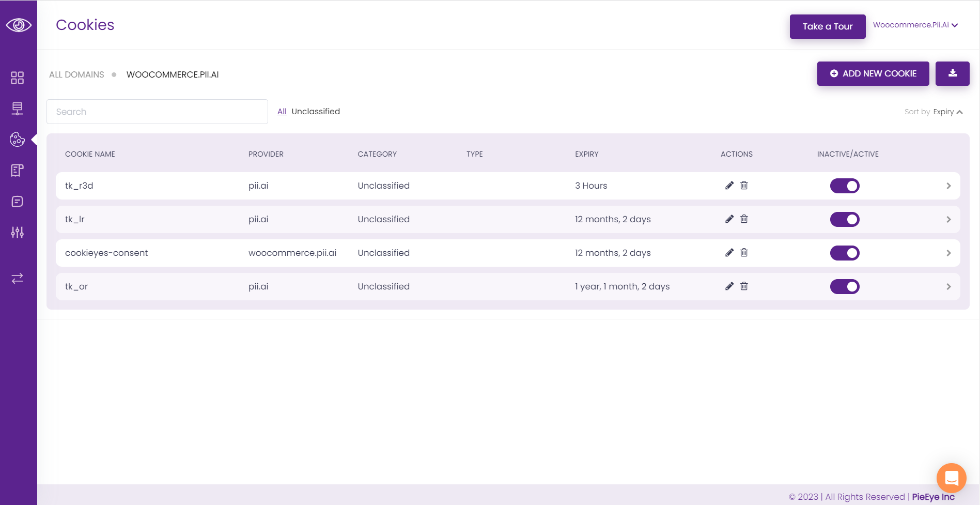Edit the cookieyes-consent cookie
The width and height of the screenshot is (980, 505).
pyautogui.click(x=729, y=253)
